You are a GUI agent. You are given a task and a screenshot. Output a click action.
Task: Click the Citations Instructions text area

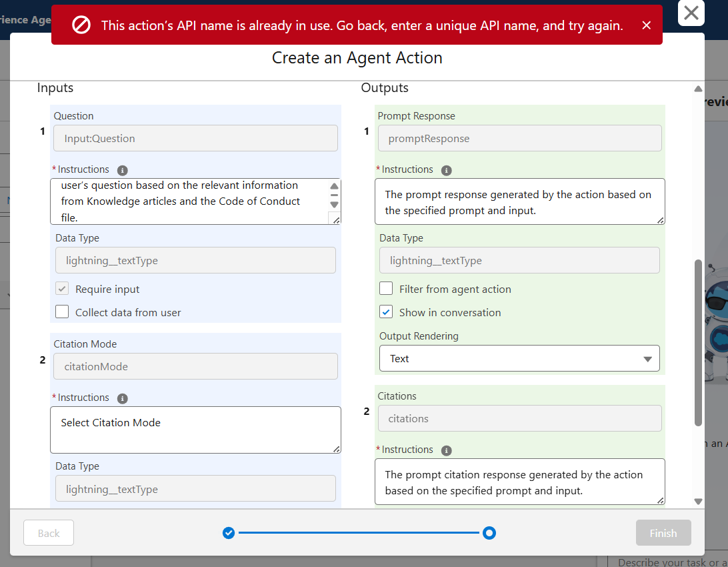point(519,482)
